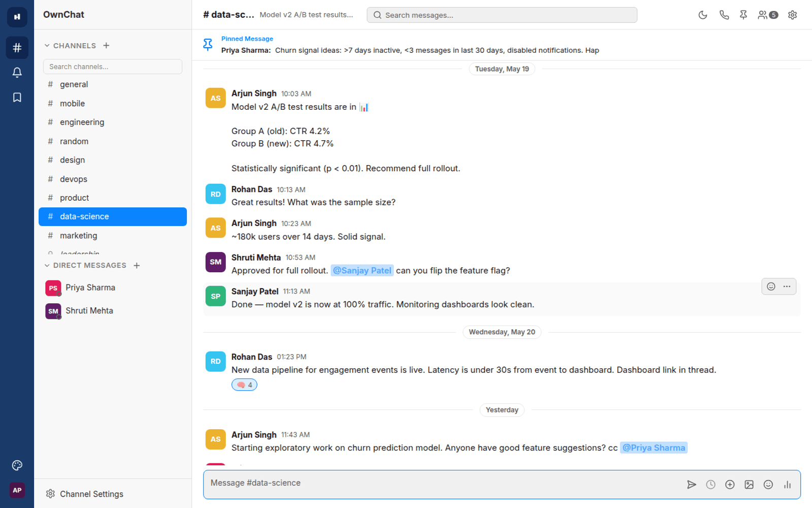Viewport: 812px width, 508px height.
Task: Open more options on Sanjay Patel's message
Action: [787, 287]
